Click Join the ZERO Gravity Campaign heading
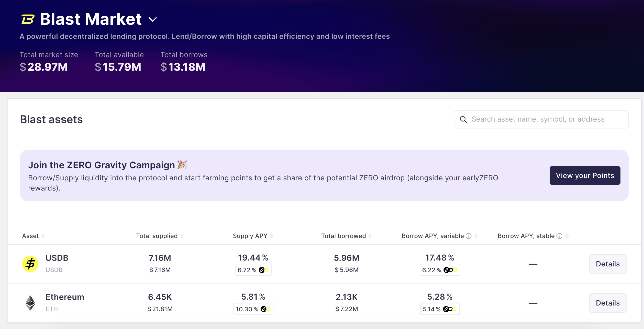Screen dimensions: 644x329 pos(102,165)
